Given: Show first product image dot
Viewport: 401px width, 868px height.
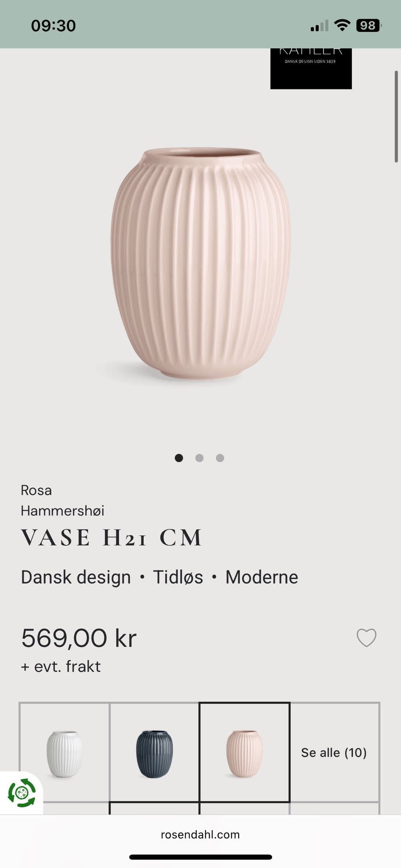Looking at the screenshot, I should coord(179,458).
